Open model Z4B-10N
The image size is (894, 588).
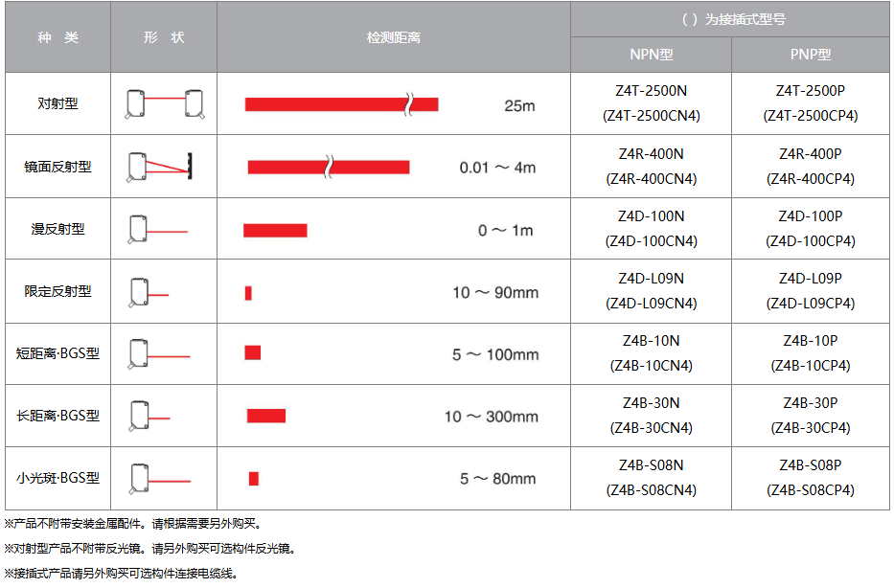click(x=651, y=341)
